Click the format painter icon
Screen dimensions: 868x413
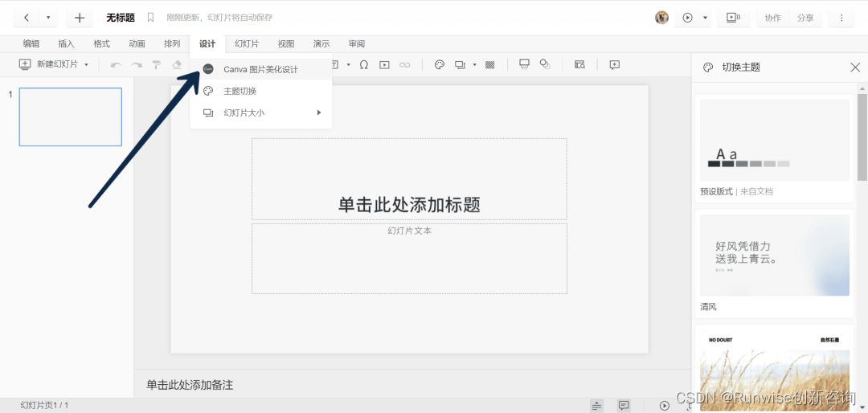157,65
